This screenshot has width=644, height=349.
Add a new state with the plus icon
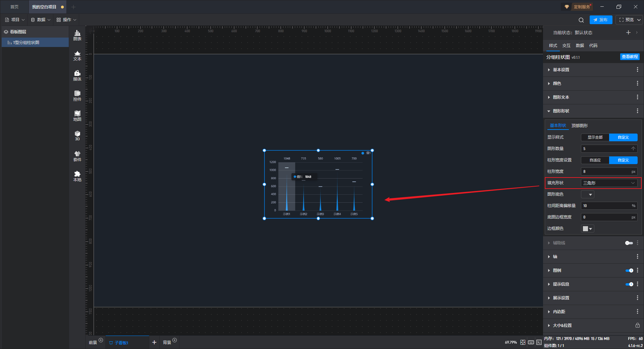point(628,32)
